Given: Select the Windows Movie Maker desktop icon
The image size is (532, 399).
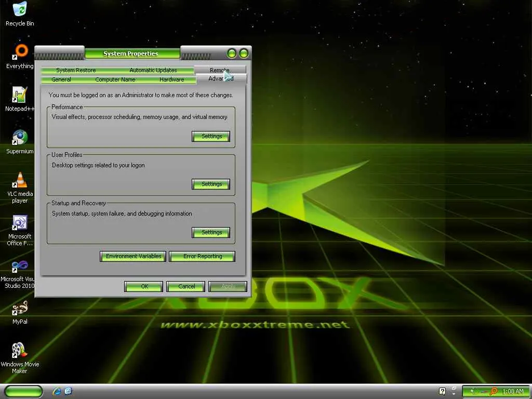Looking at the screenshot, I should (x=20, y=358).
